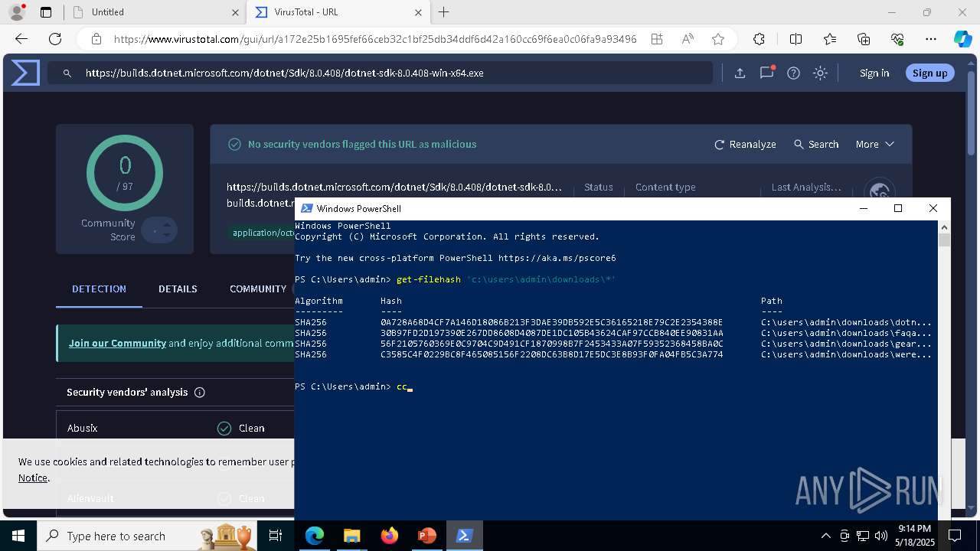Open VirusTotal notifications icon
Screen dimensions: 980x551
click(x=766, y=73)
